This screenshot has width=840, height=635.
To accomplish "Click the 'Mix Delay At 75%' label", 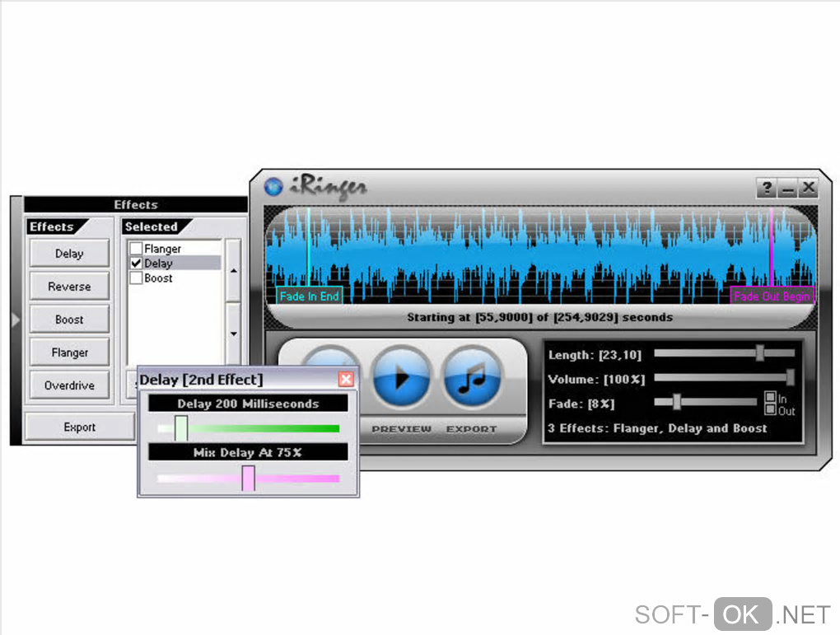I will tap(248, 452).
